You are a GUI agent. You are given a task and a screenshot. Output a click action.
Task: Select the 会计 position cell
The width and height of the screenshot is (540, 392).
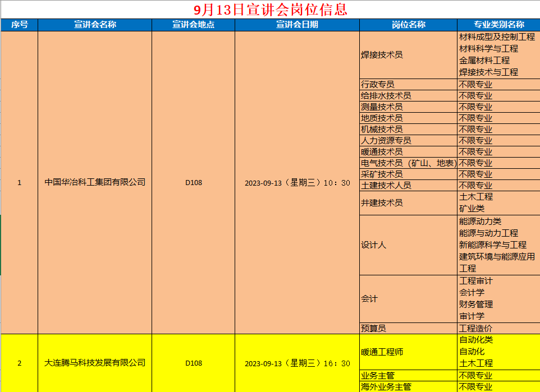pos(408,299)
